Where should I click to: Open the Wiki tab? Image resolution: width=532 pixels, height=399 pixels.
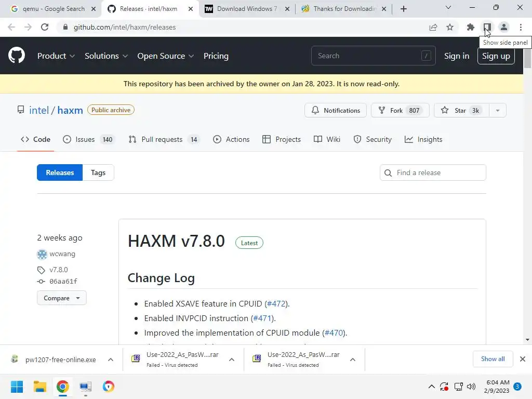point(327,139)
